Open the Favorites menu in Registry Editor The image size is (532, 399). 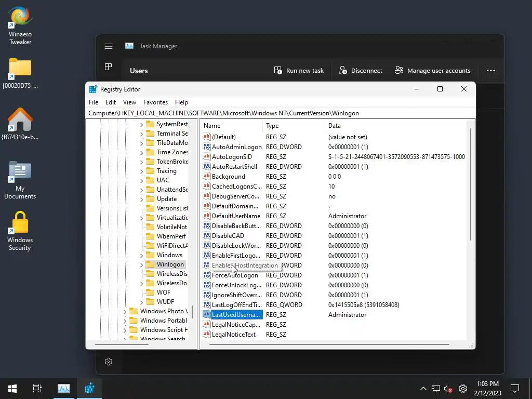pos(155,102)
